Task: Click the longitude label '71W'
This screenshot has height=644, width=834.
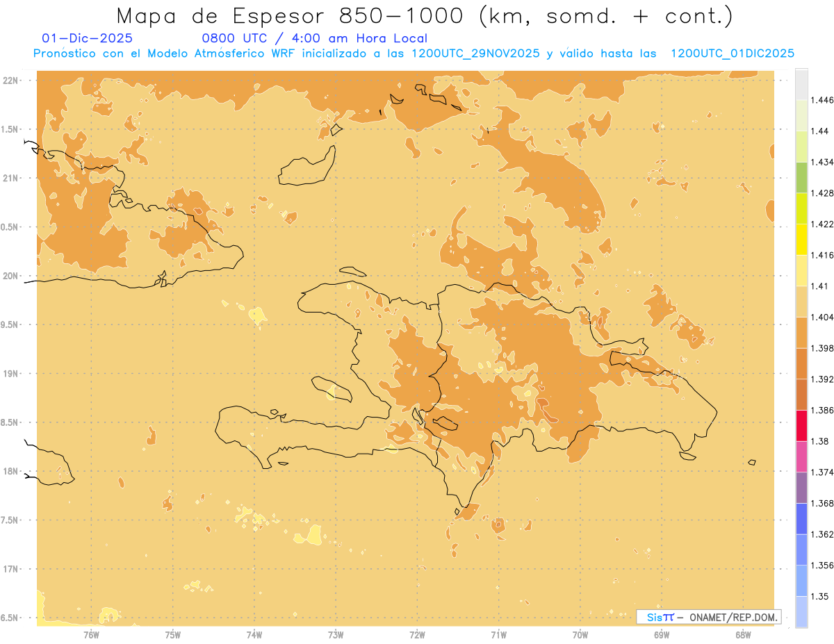Action: (498, 634)
